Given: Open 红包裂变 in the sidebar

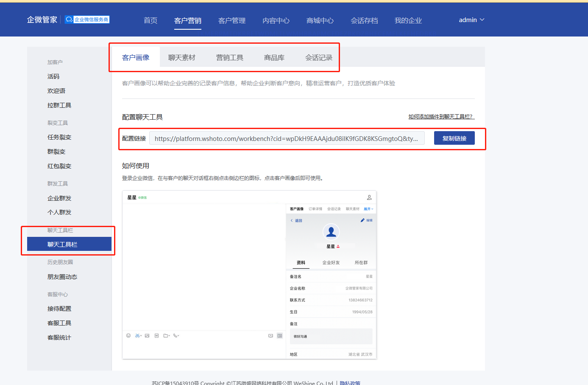Looking at the screenshot, I should coord(59,166).
